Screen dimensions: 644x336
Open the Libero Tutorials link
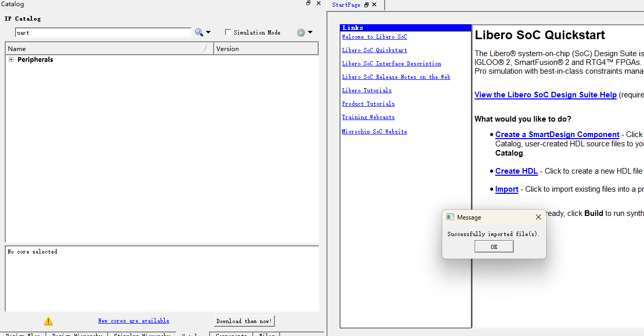point(367,90)
